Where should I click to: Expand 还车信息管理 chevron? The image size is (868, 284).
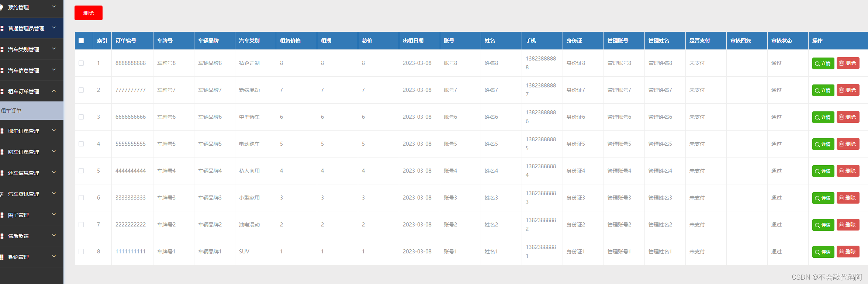[54, 172]
